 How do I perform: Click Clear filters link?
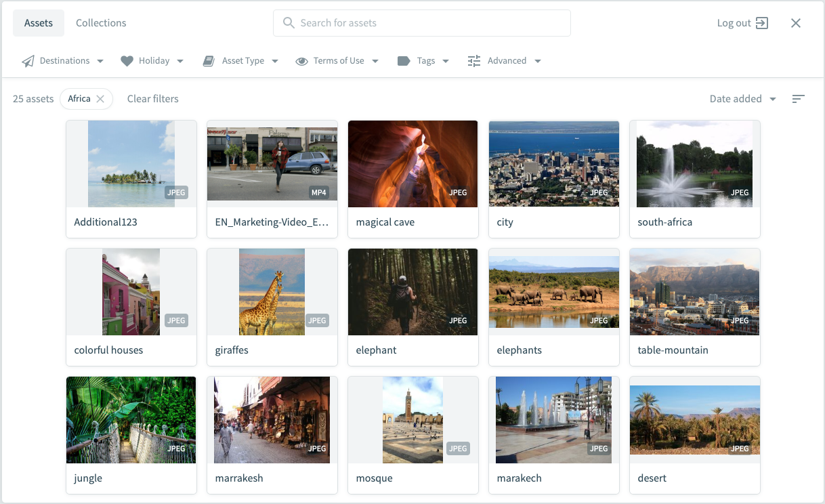click(153, 99)
